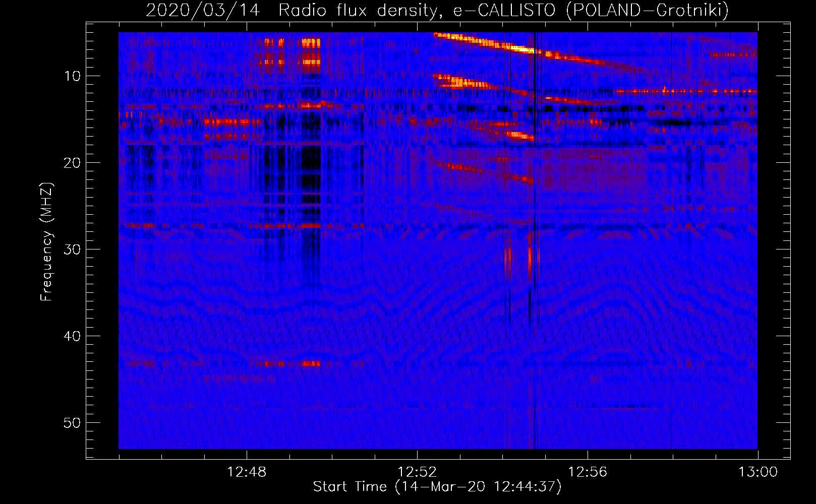The height and width of the screenshot is (504, 816).
Task: Click the Y-axis label 'Frequency (MHZ)'
Action: point(46,242)
